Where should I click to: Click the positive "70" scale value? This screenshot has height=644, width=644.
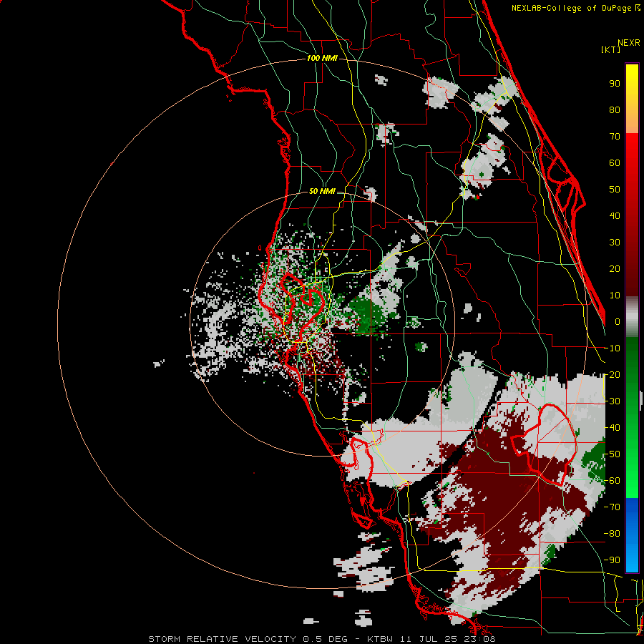[x=615, y=137]
